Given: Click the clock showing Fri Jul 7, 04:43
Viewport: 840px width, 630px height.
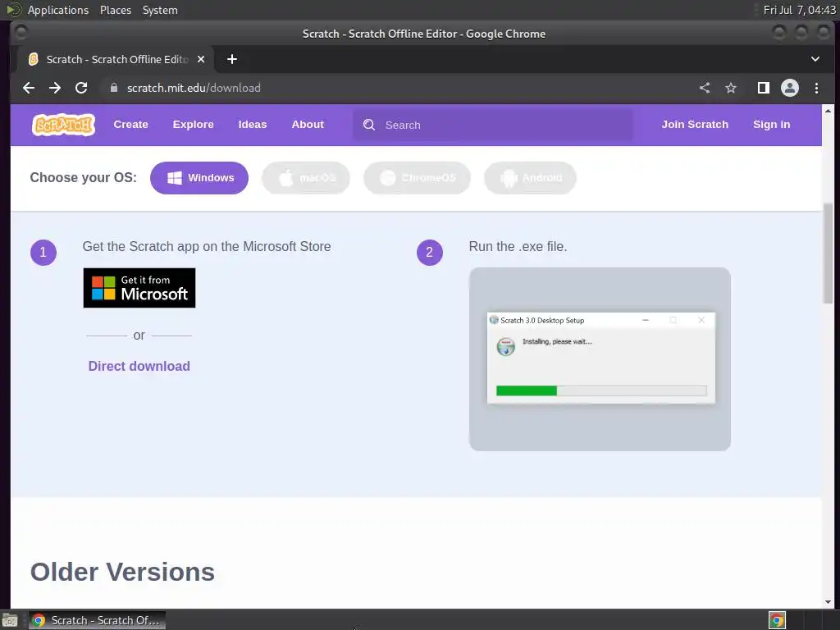Looking at the screenshot, I should point(799,10).
